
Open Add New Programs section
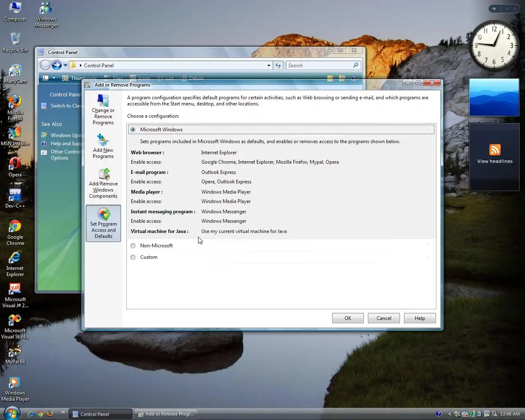coord(103,146)
